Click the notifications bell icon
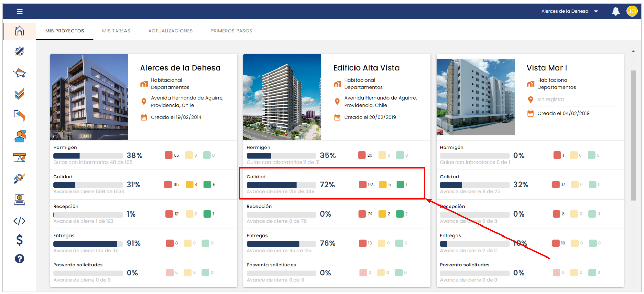The image size is (644, 294). (x=615, y=11)
